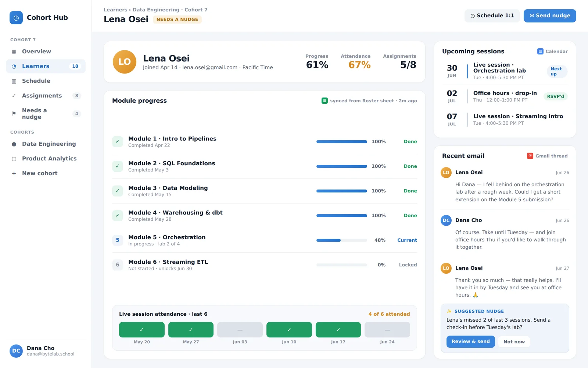Viewport: 588px width, 368px height.
Task: Click the New cohort plus icon
Action: point(14,173)
